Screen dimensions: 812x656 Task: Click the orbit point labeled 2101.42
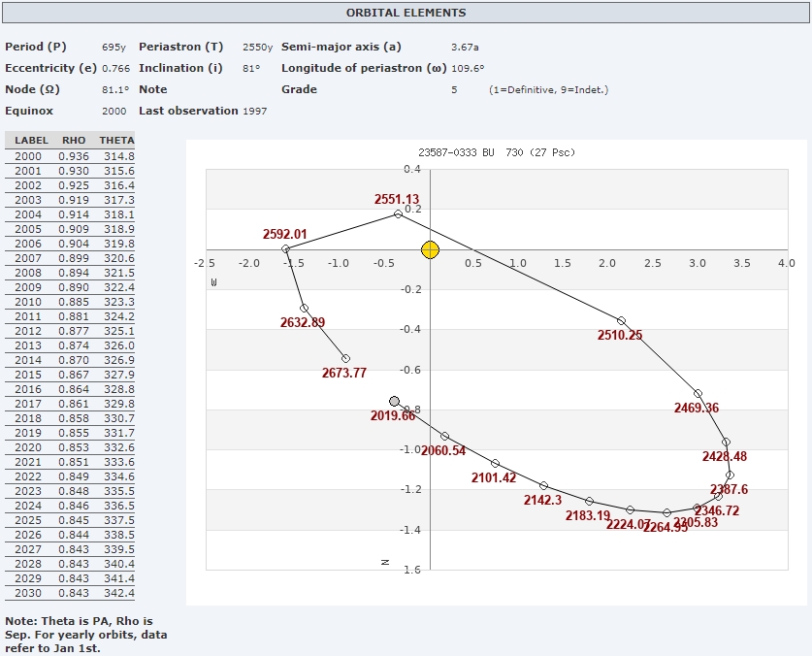click(495, 464)
